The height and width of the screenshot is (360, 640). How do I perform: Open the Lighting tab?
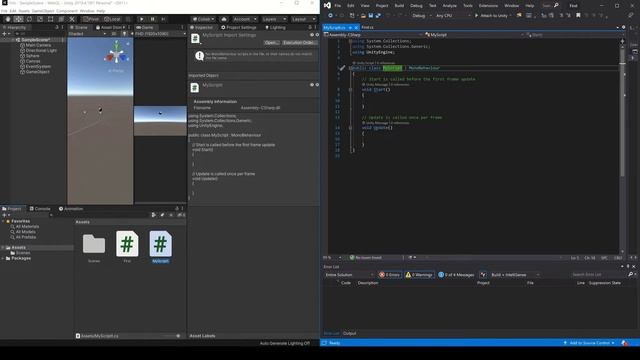(x=276, y=27)
